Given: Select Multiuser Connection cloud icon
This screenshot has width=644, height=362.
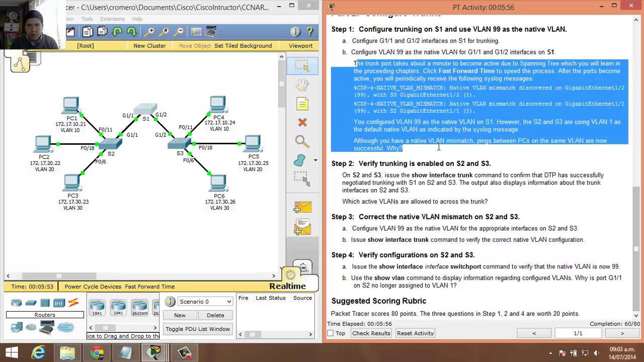Looking at the screenshot, I should [65, 327].
